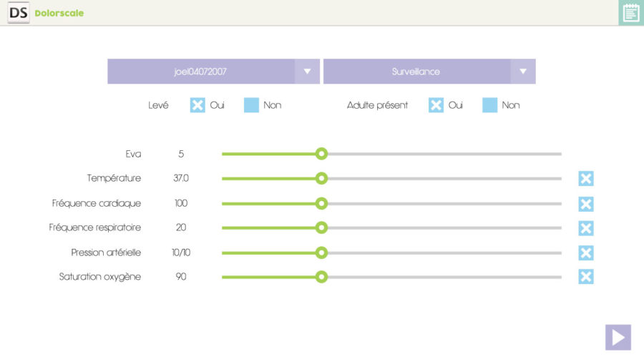
Task: Click the X icon beside Température slider
Action: tap(586, 179)
